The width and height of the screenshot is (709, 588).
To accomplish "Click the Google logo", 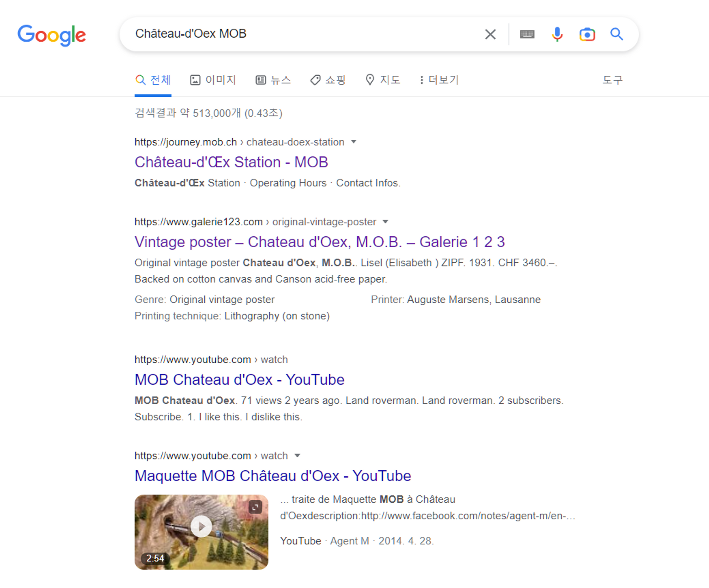I will click(52, 35).
